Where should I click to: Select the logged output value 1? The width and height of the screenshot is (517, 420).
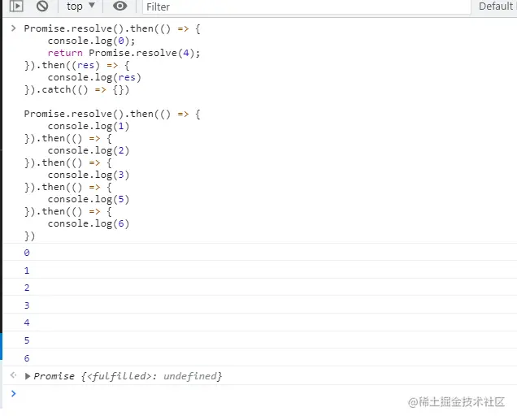pyautogui.click(x=27, y=271)
